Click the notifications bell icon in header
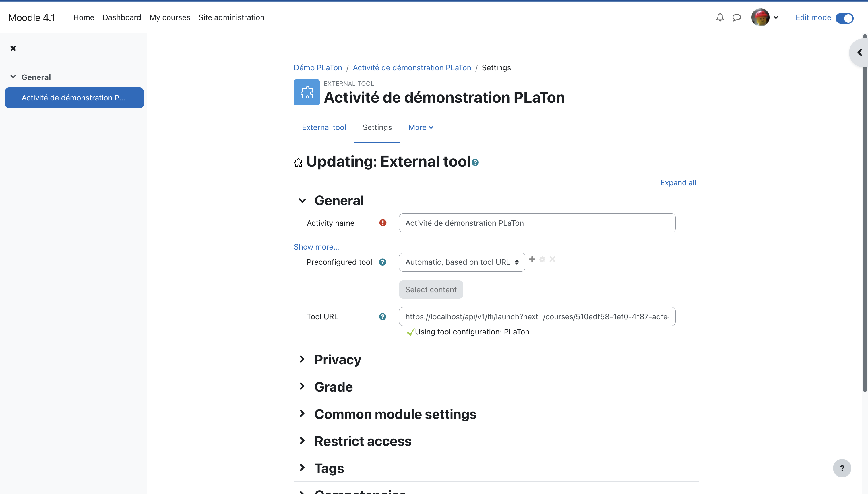Viewport: 868px width, 494px height. tap(720, 17)
